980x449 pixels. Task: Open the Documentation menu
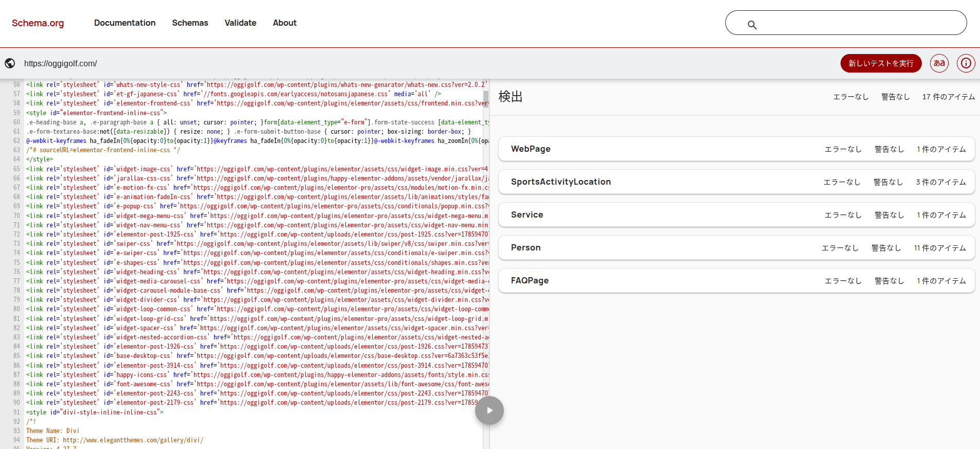(x=125, y=23)
